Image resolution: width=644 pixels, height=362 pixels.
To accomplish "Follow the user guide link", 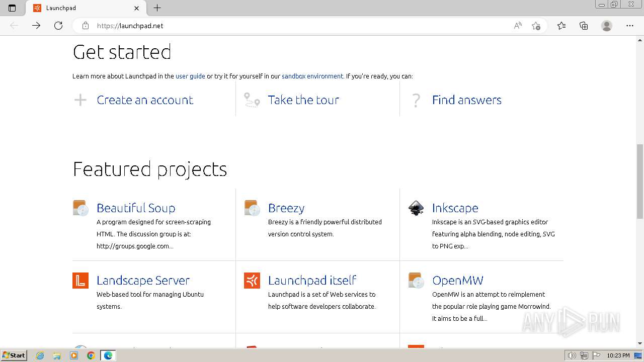I will click(x=190, y=76).
